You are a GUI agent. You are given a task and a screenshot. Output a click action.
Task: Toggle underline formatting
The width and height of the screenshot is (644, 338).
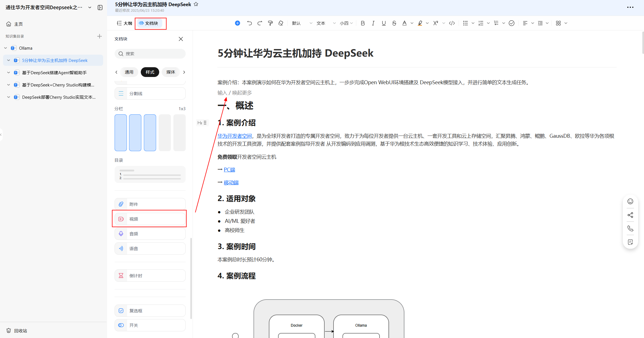(x=384, y=23)
